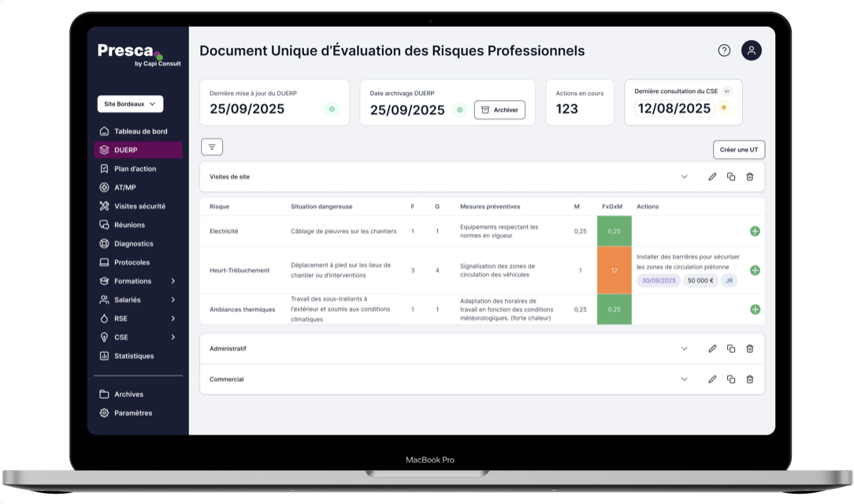The height and width of the screenshot is (504, 854).
Task: Expand the Commercial section
Action: 684,380
